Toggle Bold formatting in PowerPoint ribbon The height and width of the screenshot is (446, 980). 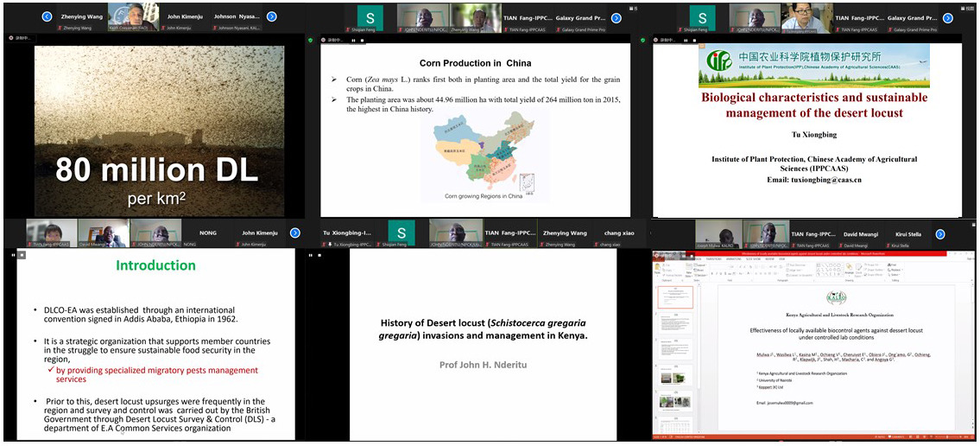[711, 273]
